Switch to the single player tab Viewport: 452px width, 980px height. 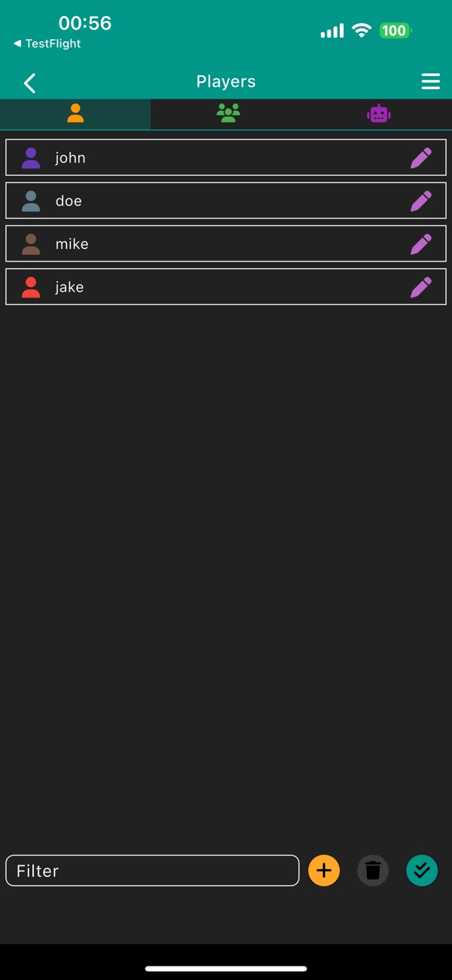tap(75, 114)
